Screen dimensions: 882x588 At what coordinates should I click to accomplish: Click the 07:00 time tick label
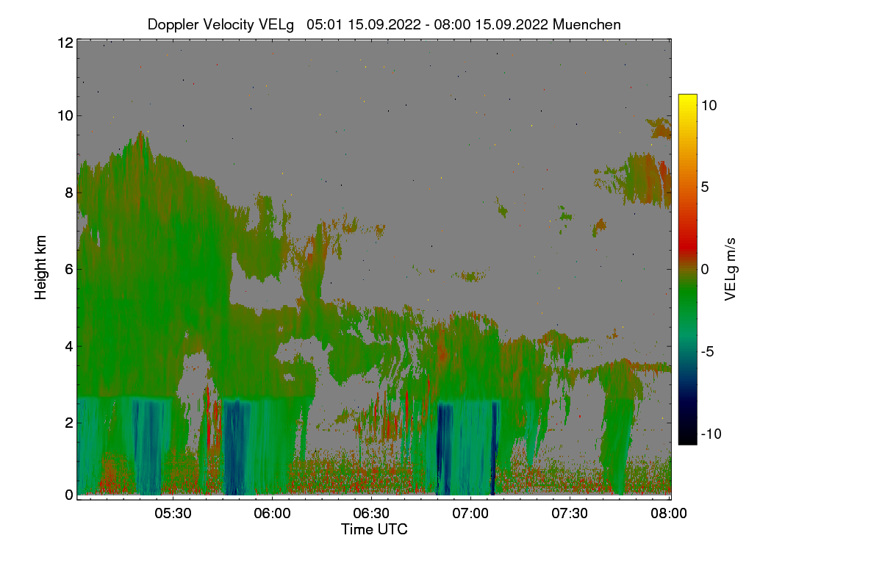(470, 514)
